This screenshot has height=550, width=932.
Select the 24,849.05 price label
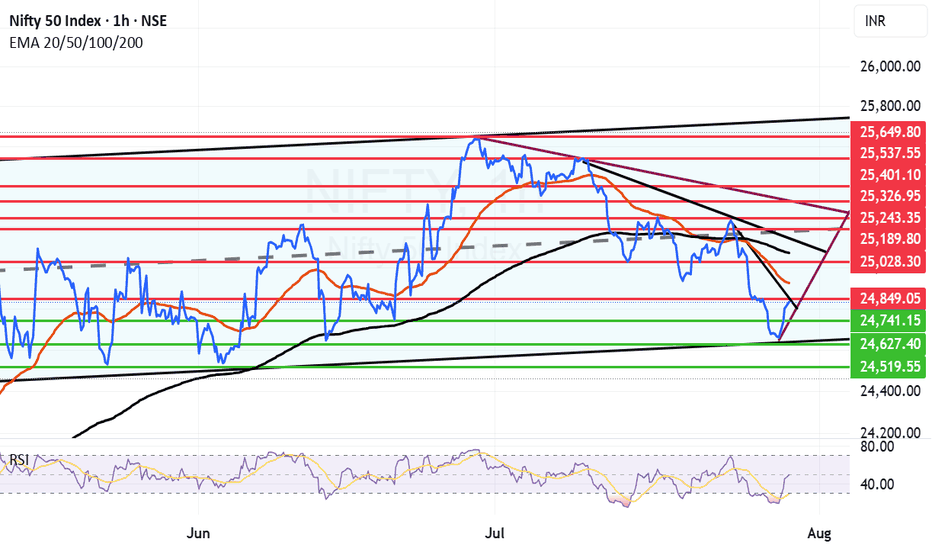889,298
